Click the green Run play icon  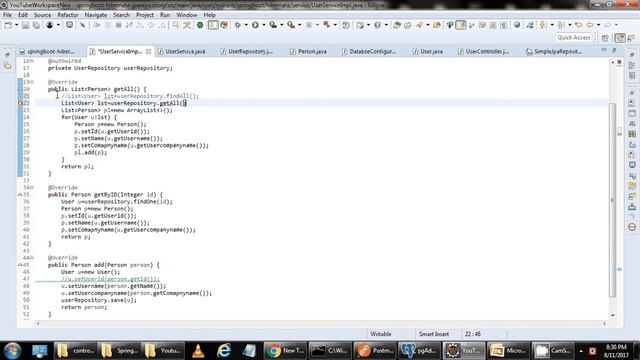(255, 25)
